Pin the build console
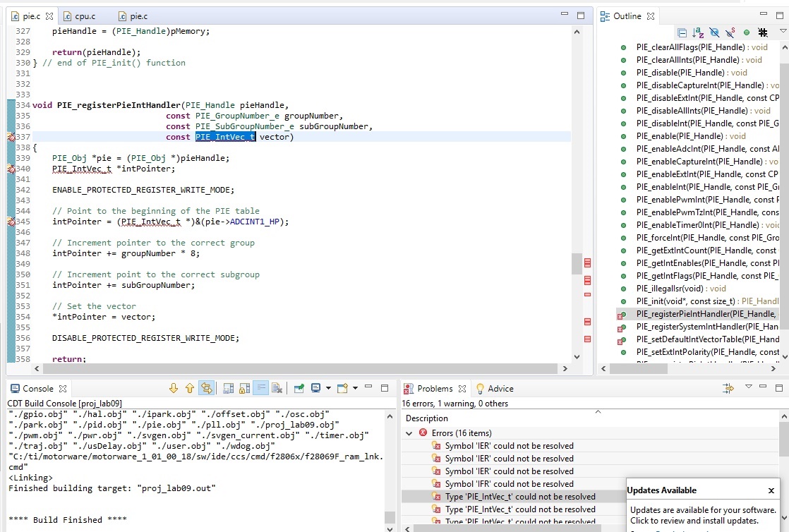This screenshot has height=532, width=789. coord(300,387)
